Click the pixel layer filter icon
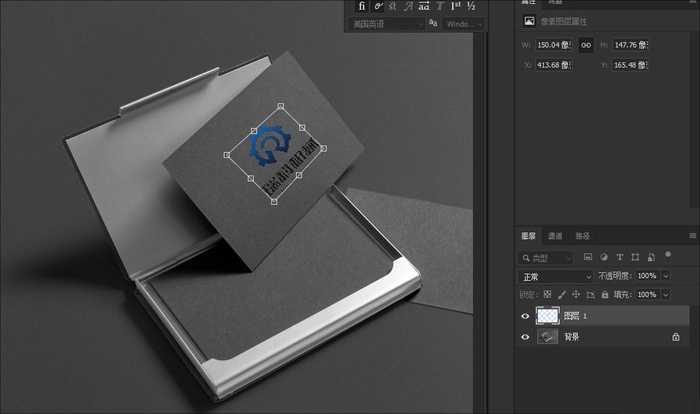Screen dimensions: 700x414 coord(588,258)
